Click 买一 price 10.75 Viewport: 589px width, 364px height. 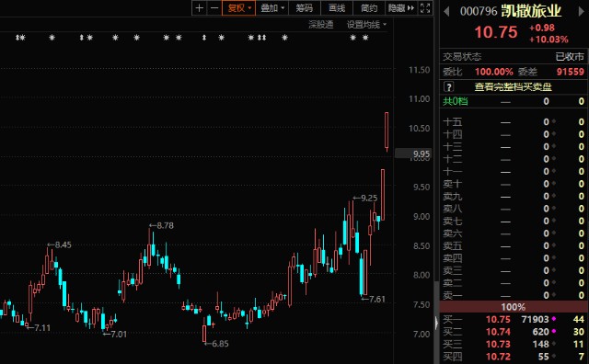498,319
